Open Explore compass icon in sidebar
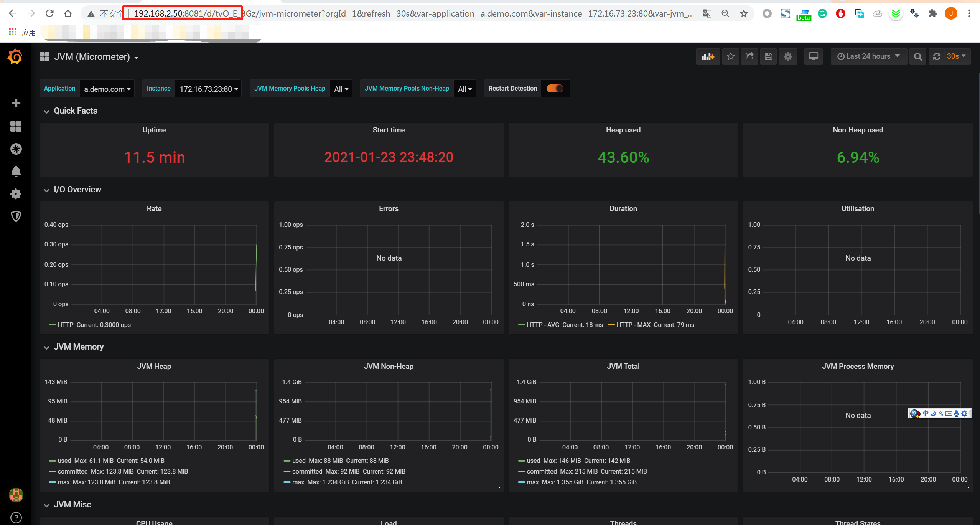 16,149
